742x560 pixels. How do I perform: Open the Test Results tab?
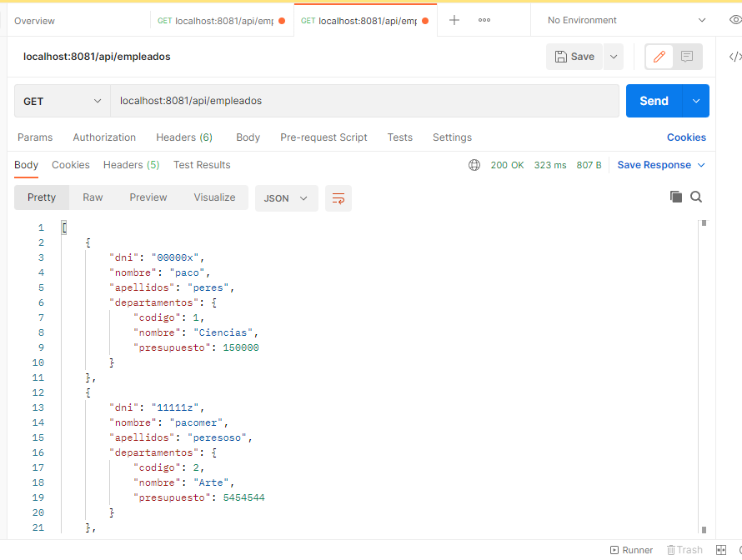click(201, 165)
